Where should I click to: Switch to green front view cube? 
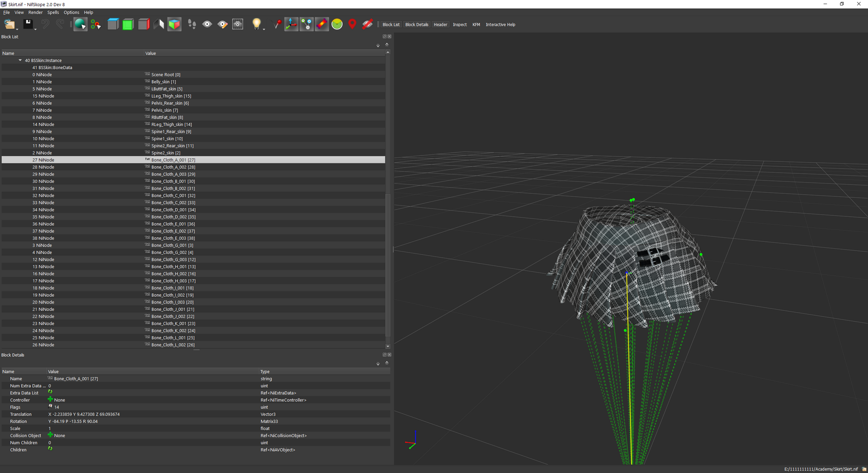[x=128, y=24]
